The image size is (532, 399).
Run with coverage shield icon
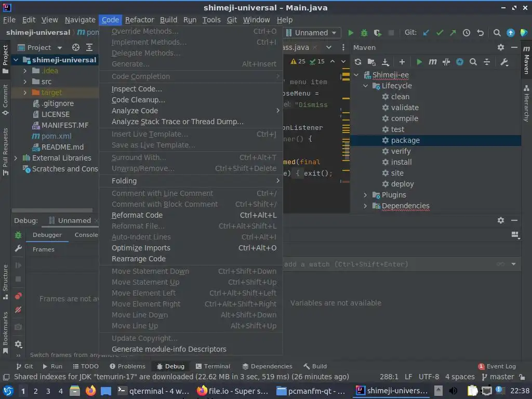pyautogui.click(x=377, y=33)
